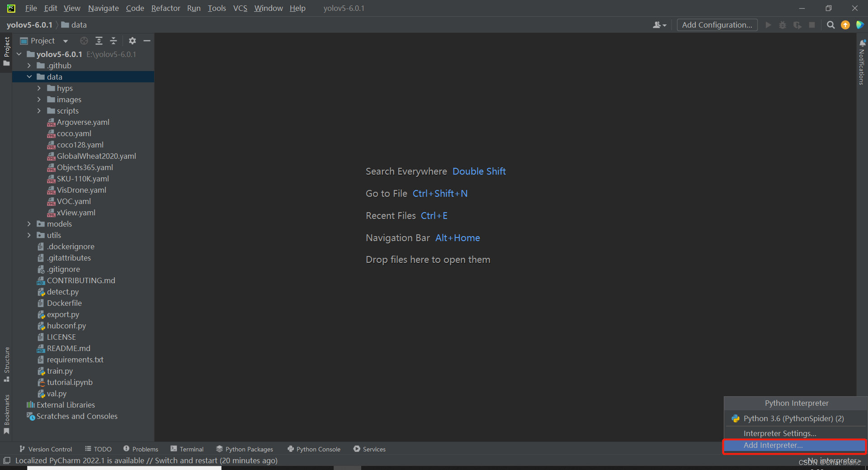Open the Python Packages tool window
Image resolution: width=868 pixels, height=470 pixels.
[x=245, y=449]
